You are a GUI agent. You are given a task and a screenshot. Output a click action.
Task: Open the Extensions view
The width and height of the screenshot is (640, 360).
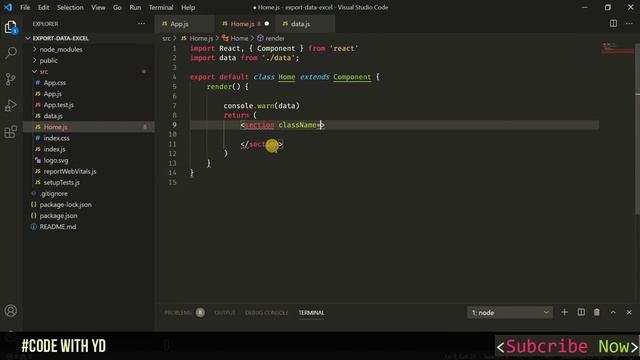pos(11,132)
